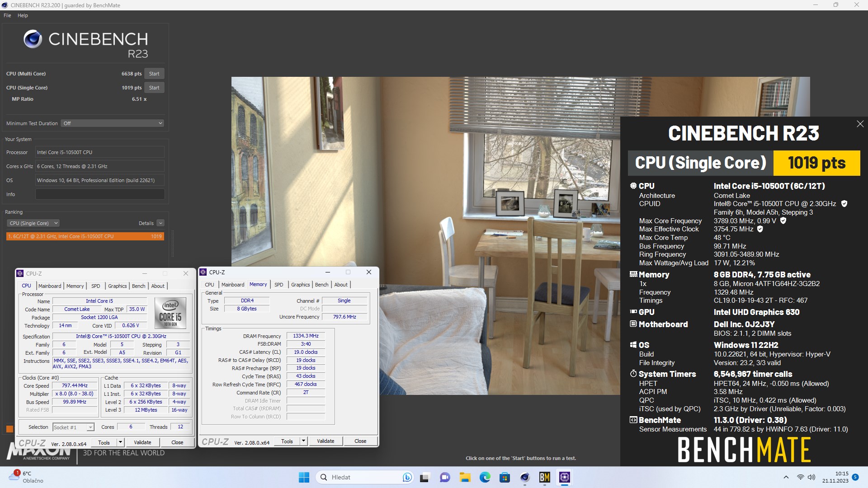Expand Tools dropdown arrow in right CPU-Z
Image resolution: width=868 pixels, height=488 pixels.
click(304, 441)
